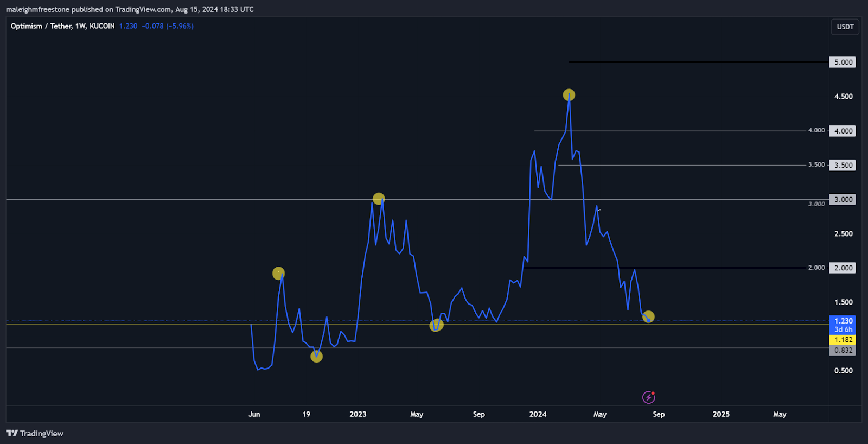Click the grey 0.832 price label
The image size is (868, 444).
point(843,350)
